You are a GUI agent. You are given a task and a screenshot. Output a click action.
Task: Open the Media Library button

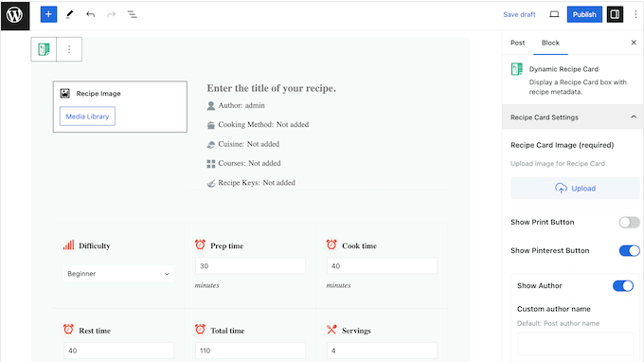point(87,117)
